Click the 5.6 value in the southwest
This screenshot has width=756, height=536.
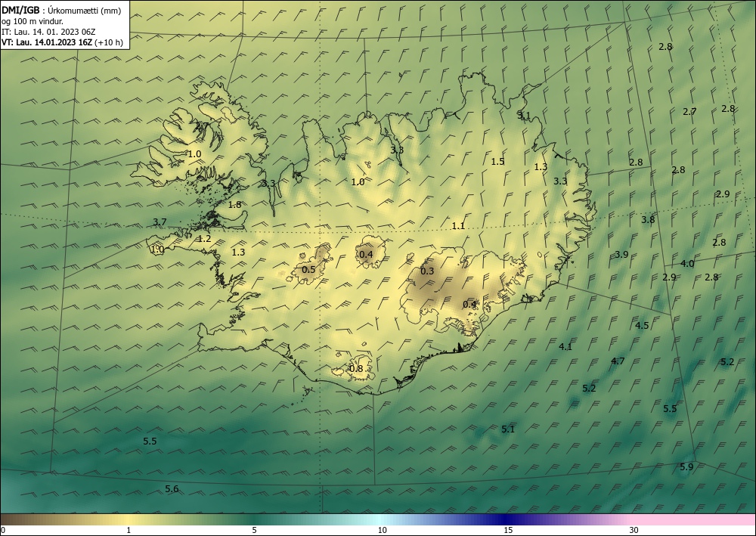172,489
